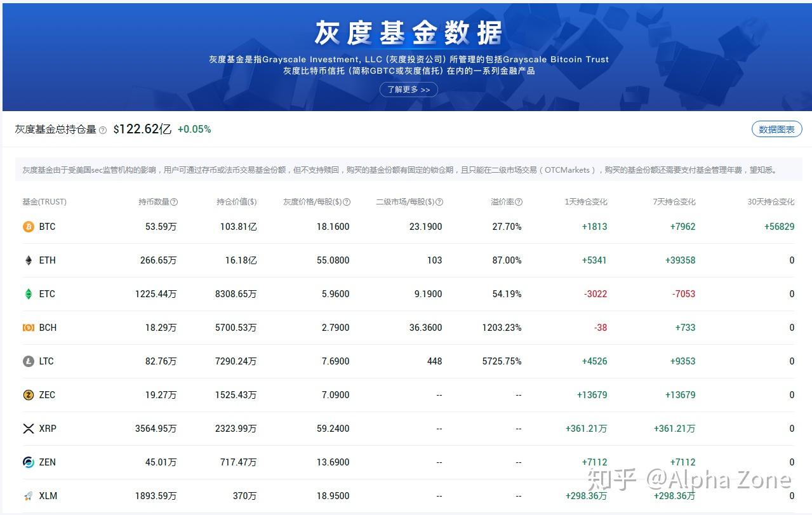This screenshot has width=812, height=515.
Task: Click the BCH Bitcoin Cash coin icon
Action: coord(28,327)
